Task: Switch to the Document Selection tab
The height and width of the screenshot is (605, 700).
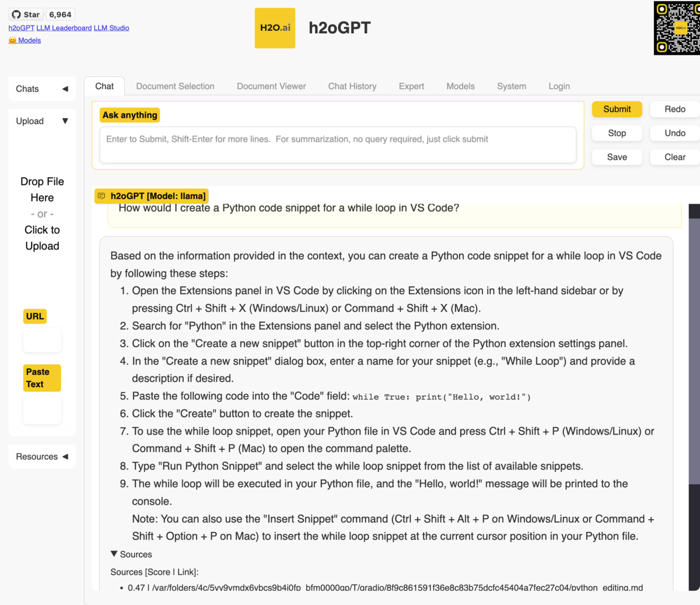Action: pos(175,86)
